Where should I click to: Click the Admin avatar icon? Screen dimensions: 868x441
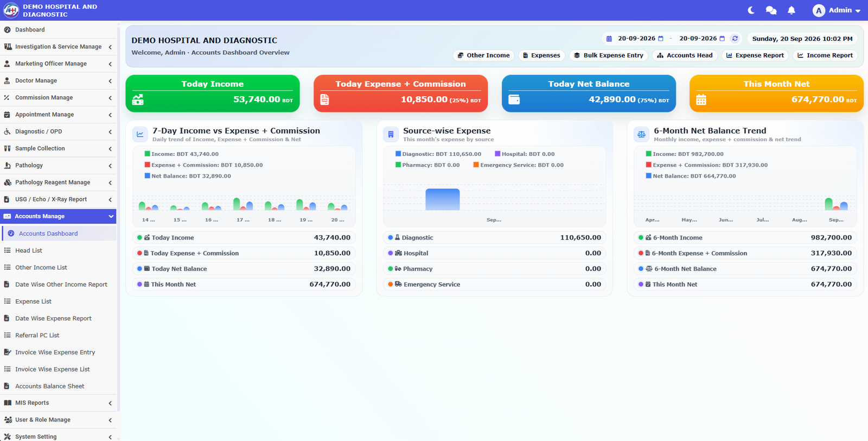coord(819,10)
